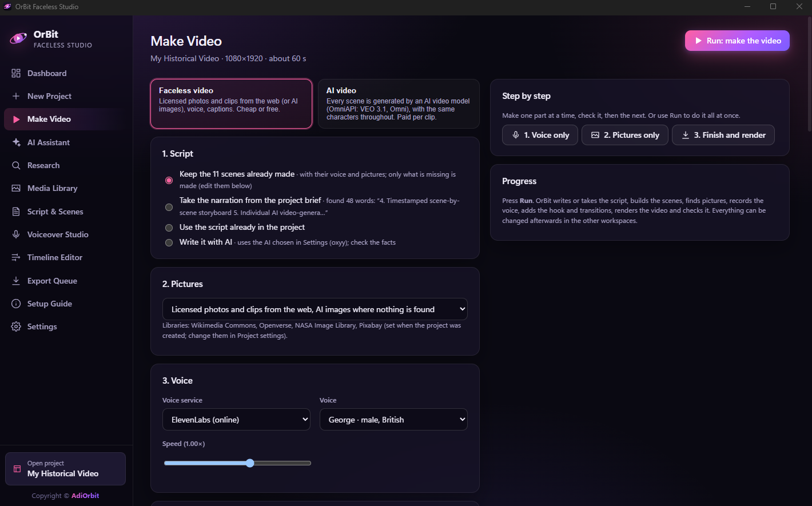Image resolution: width=812 pixels, height=506 pixels.
Task: Open Dashboard from the sidebar
Action: tap(66, 73)
